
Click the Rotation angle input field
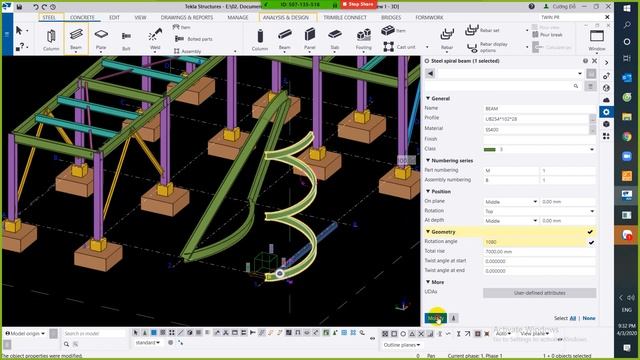point(535,242)
